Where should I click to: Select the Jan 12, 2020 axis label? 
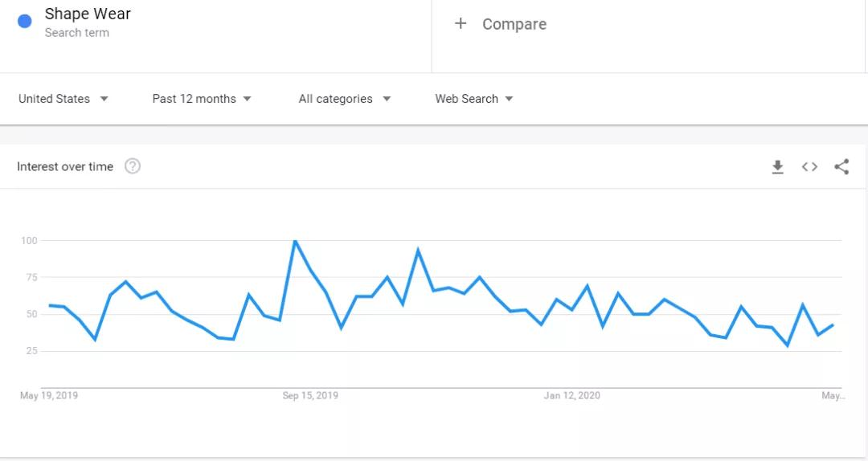[x=571, y=395]
